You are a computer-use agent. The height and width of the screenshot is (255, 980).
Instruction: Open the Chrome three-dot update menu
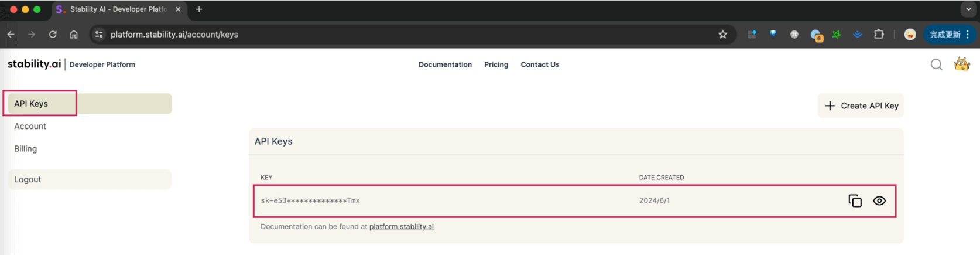(968, 35)
